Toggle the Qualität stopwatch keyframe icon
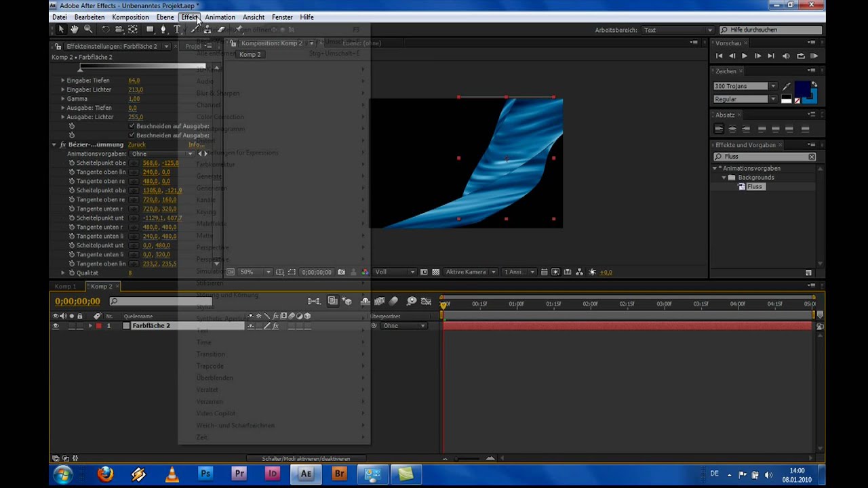The width and height of the screenshot is (868, 488). click(x=71, y=273)
